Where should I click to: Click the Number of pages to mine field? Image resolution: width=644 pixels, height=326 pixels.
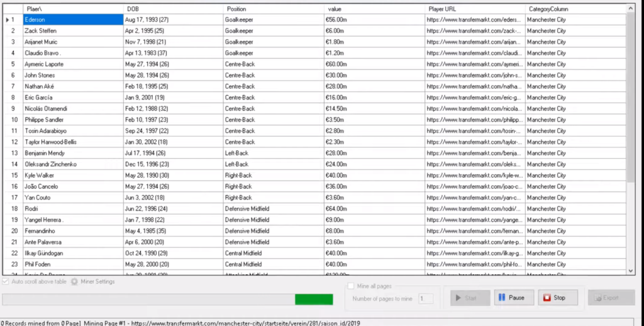[x=426, y=298]
